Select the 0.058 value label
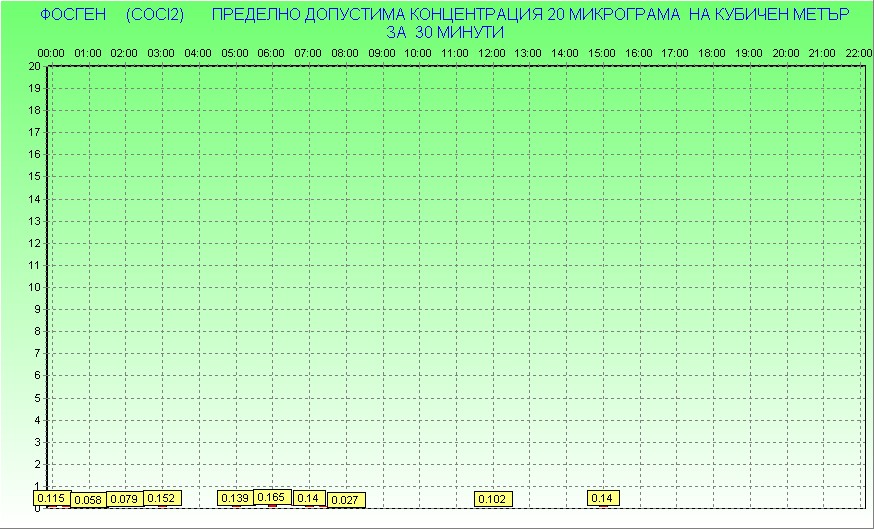This screenshot has width=874, height=529. pos(88,500)
